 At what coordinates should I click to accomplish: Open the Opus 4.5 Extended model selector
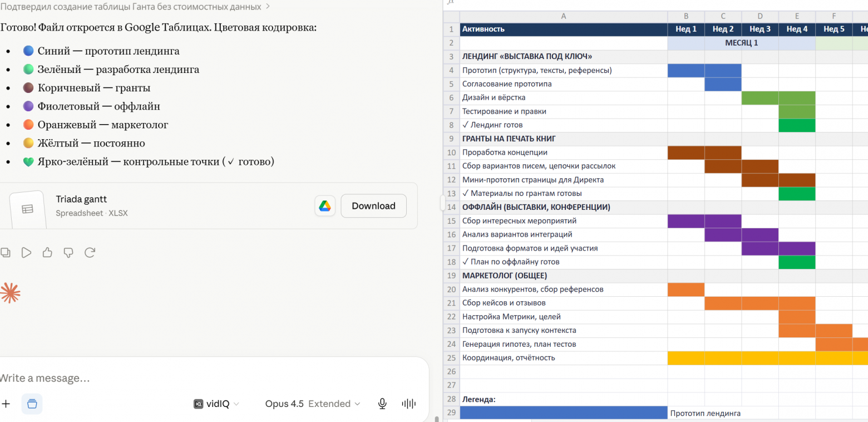pos(313,404)
